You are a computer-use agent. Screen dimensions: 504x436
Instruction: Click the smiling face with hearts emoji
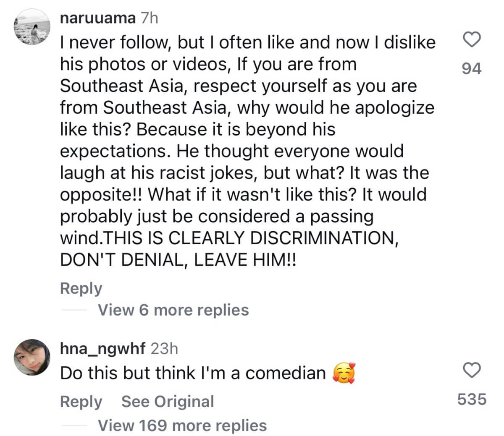[x=344, y=373]
